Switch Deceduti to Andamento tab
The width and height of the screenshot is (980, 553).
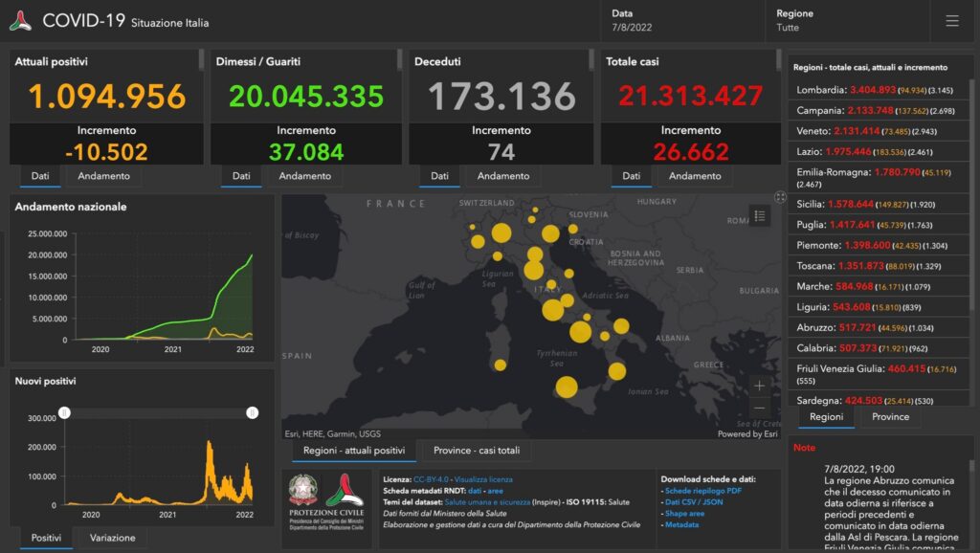click(x=503, y=176)
